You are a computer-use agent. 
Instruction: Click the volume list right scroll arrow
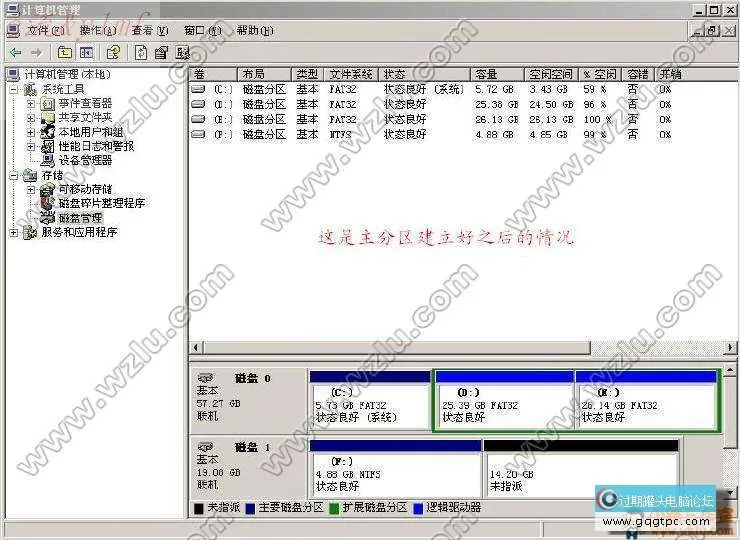[731, 348]
